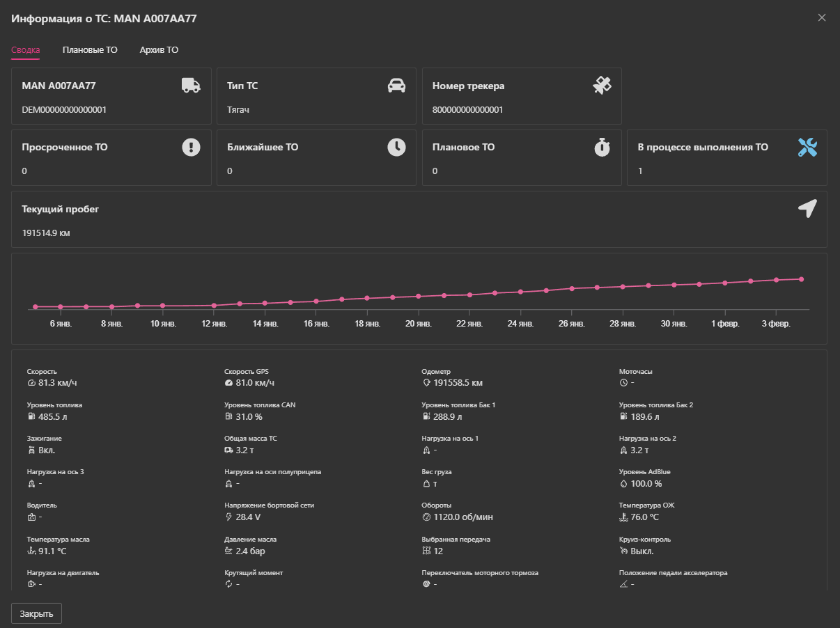Open the Архив ТО tab

coord(159,50)
